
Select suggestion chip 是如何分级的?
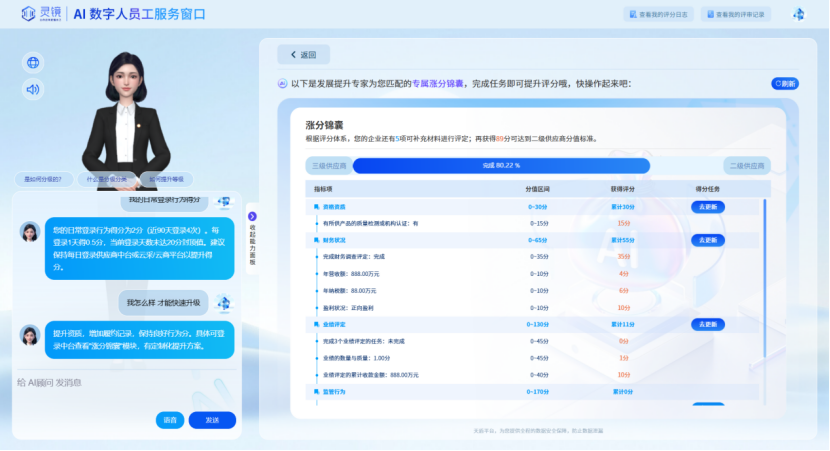tap(43, 179)
